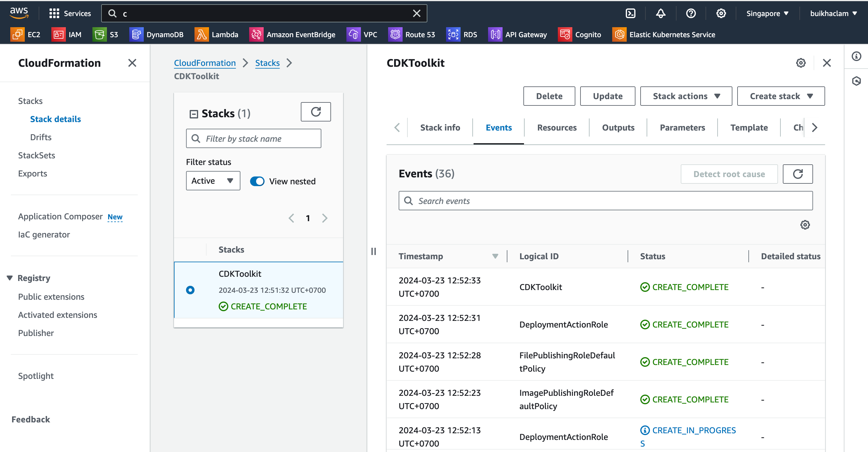Open the stack details panel settings gear

(801, 63)
